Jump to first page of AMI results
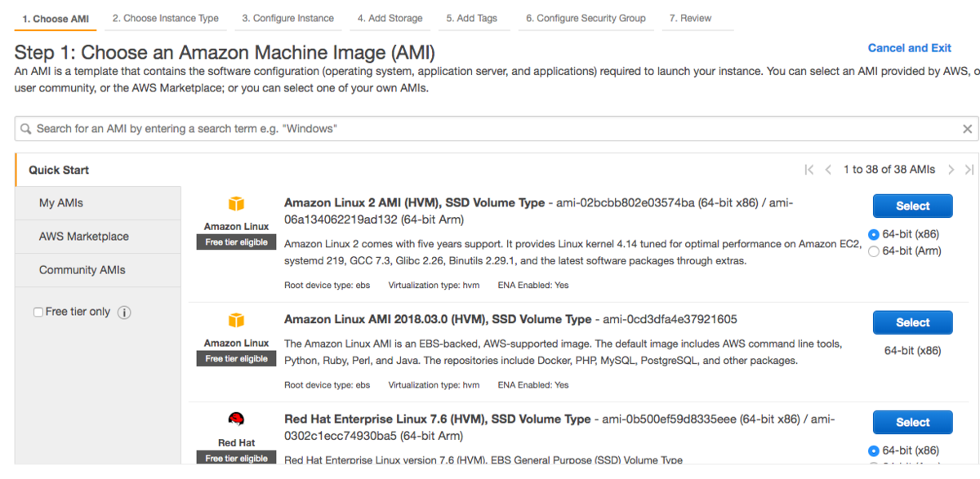 tap(808, 170)
